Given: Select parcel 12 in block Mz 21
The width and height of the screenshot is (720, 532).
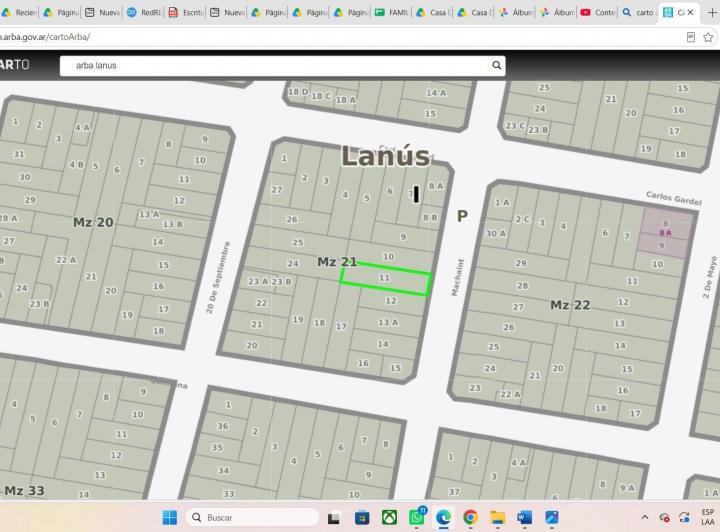Looking at the screenshot, I should [x=391, y=301].
